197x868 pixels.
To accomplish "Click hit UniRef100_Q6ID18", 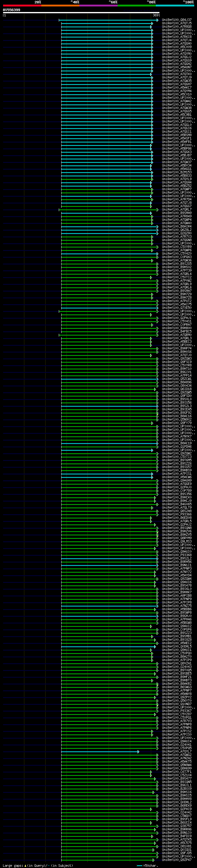I will [x=177, y=389].
